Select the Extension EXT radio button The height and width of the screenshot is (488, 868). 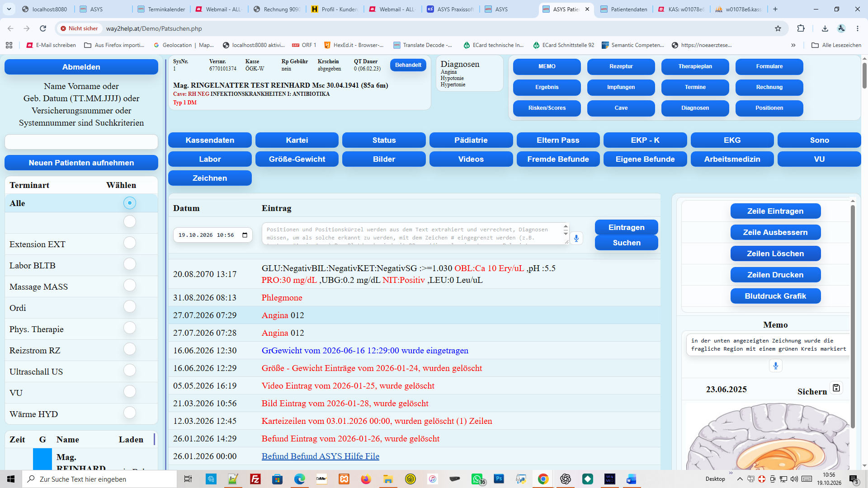pyautogui.click(x=130, y=243)
